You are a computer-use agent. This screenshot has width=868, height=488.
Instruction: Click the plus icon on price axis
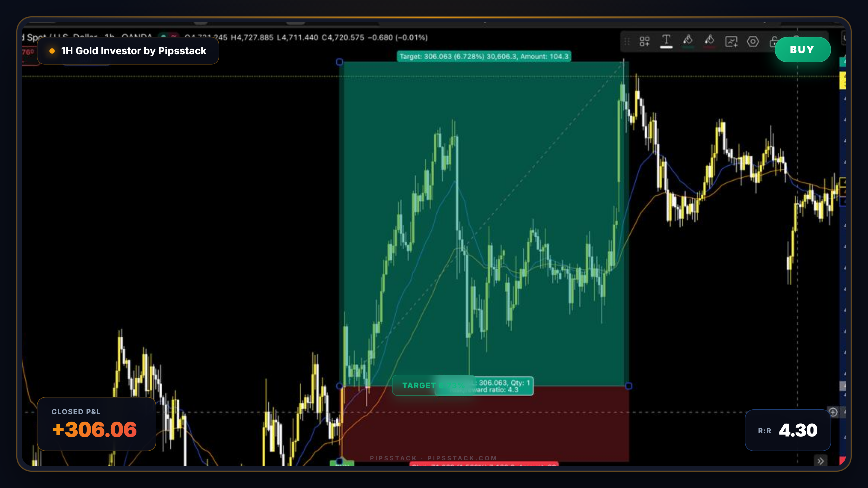pos(833,412)
